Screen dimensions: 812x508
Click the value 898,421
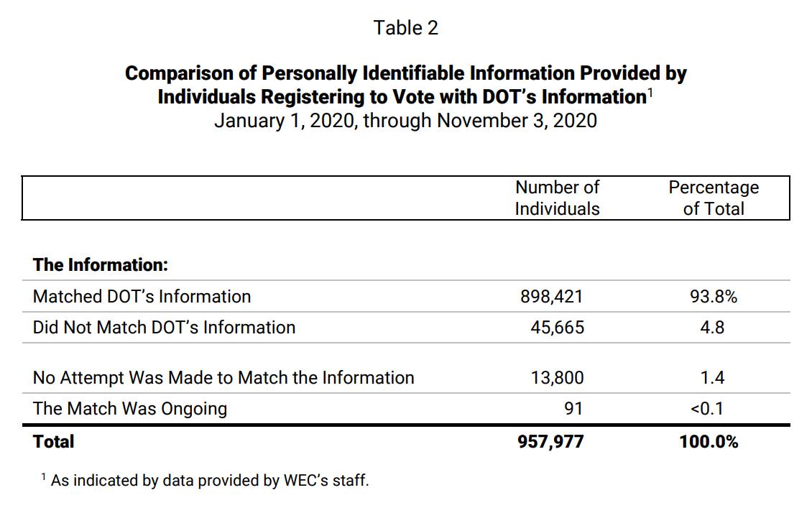coord(552,296)
